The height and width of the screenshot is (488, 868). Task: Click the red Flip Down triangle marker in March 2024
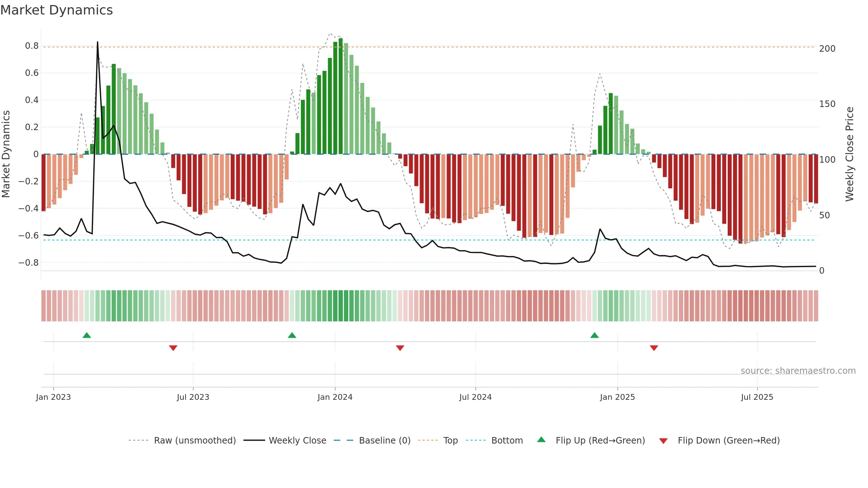pyautogui.click(x=400, y=348)
